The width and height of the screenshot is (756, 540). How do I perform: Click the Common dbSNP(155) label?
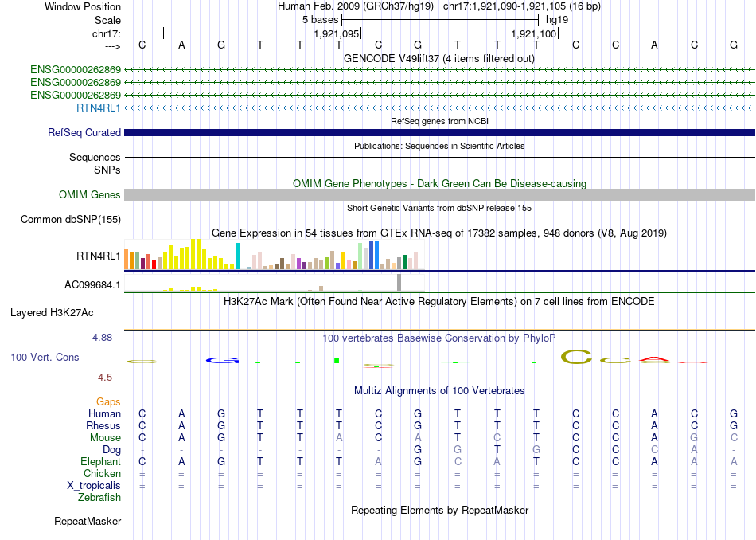click(70, 220)
